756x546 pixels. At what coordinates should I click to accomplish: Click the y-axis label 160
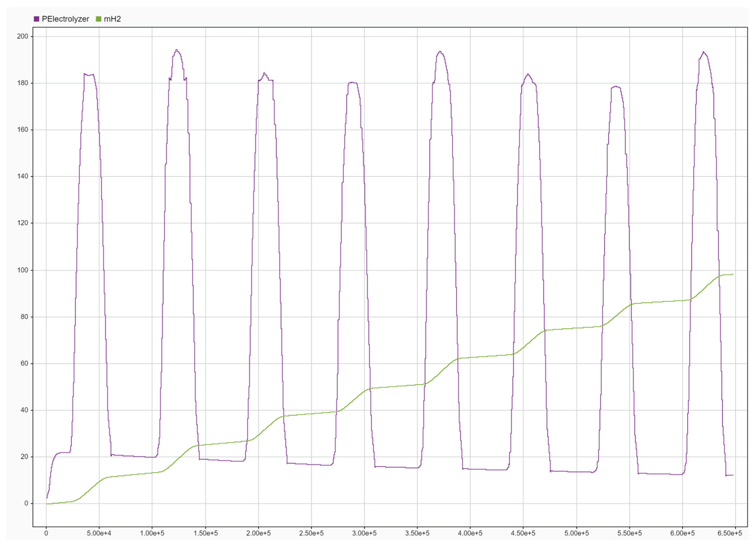point(23,130)
